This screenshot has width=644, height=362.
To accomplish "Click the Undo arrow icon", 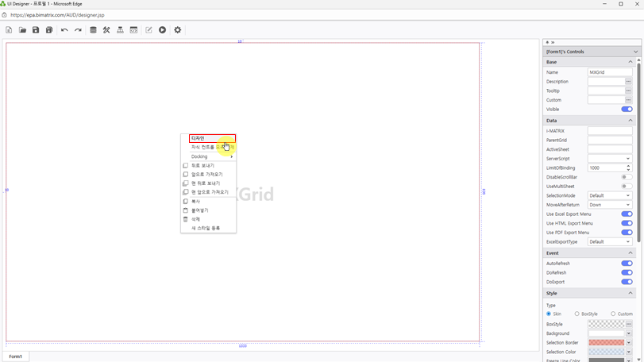I will click(x=64, y=30).
